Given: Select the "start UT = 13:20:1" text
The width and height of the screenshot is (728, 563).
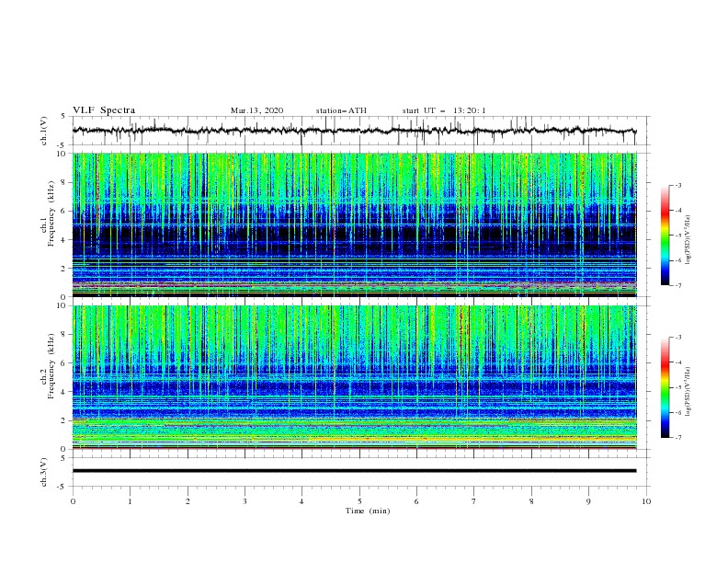Looking at the screenshot, I should [444, 110].
